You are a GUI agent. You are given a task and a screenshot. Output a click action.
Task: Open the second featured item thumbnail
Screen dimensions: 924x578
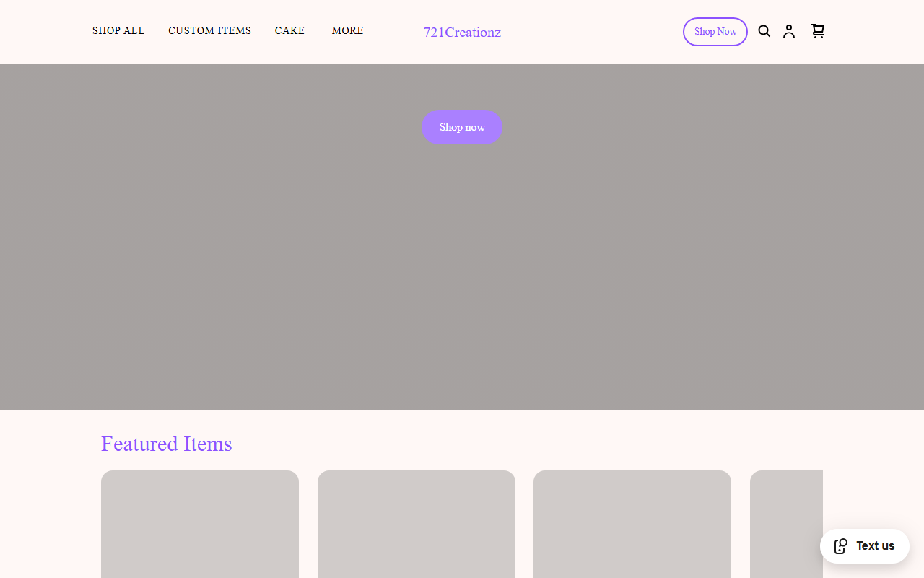[417, 525]
